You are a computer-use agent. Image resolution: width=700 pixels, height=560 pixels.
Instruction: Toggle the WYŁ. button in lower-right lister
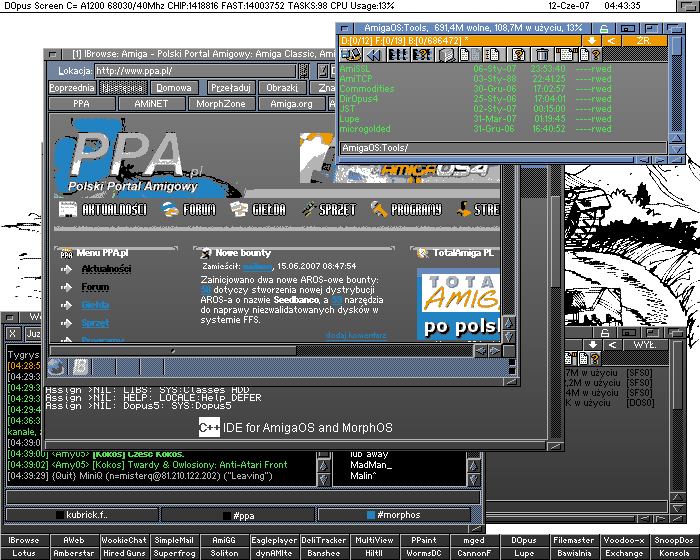click(645, 345)
